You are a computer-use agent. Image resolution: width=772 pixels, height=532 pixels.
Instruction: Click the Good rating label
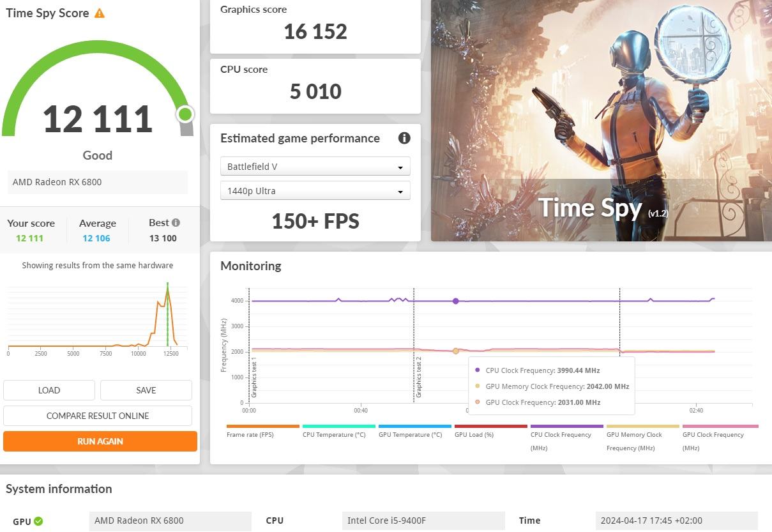pyautogui.click(x=98, y=155)
